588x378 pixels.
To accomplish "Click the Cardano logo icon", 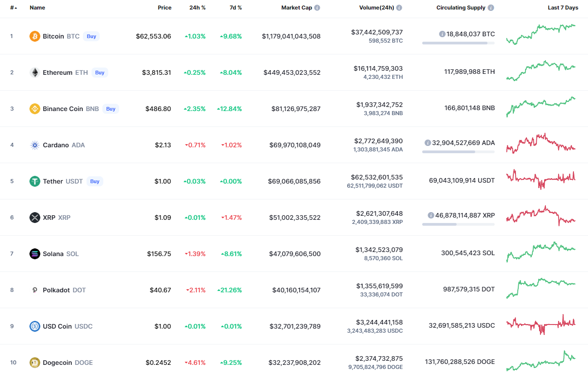I will (35, 145).
